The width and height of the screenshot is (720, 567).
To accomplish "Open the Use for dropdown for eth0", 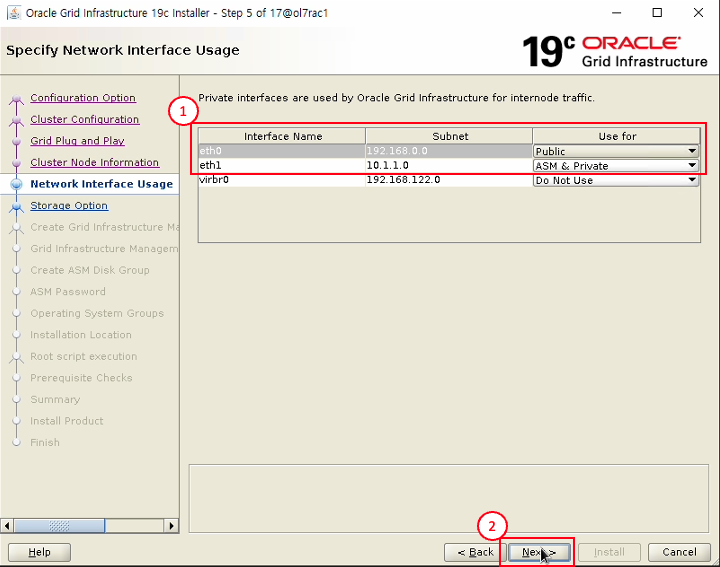I will [616, 151].
